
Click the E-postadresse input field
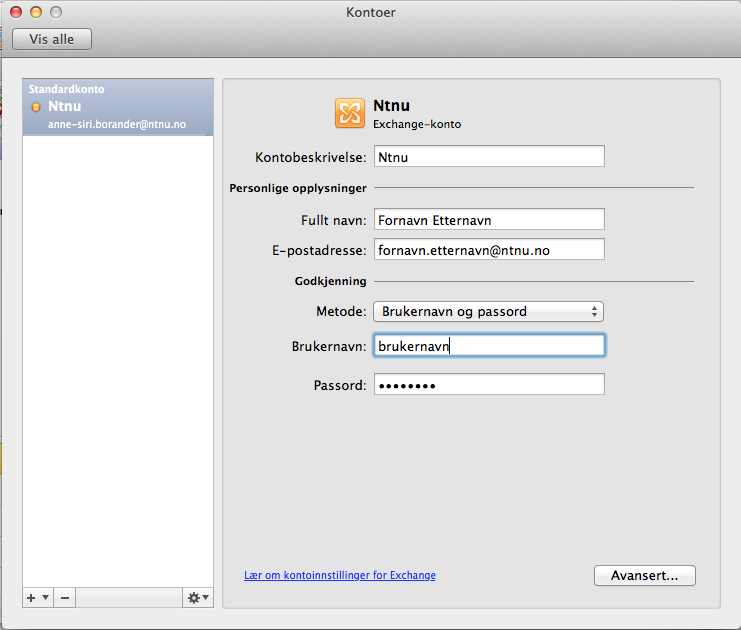(x=489, y=250)
